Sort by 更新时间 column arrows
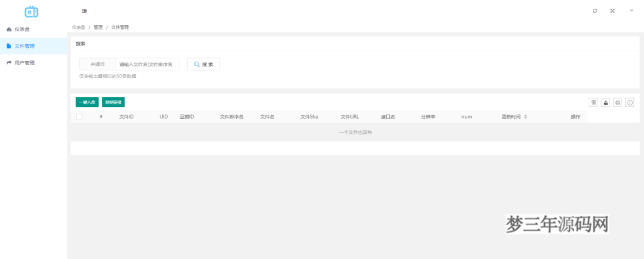Viewport: 644px width, 259px height. point(526,117)
